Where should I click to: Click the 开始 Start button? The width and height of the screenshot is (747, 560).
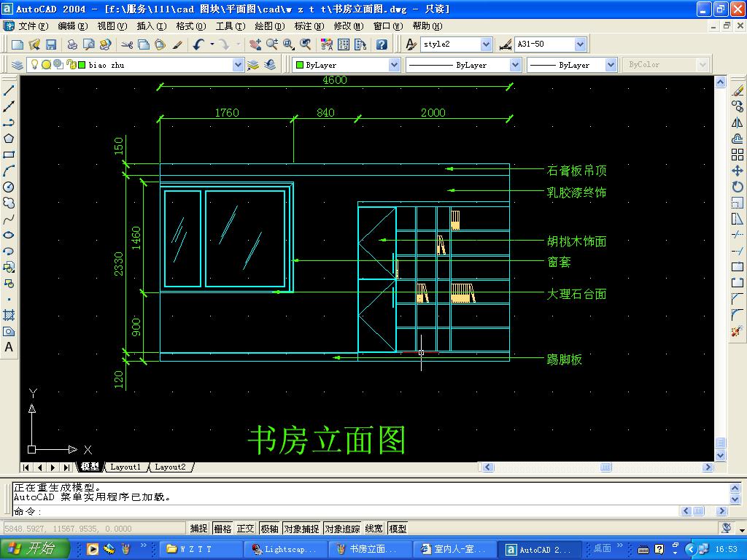click(x=34, y=548)
